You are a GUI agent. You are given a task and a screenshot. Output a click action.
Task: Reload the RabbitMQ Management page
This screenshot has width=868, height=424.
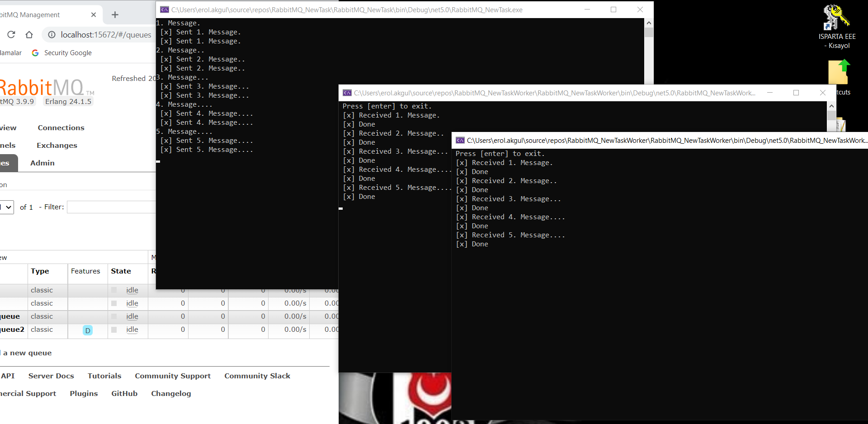click(11, 35)
